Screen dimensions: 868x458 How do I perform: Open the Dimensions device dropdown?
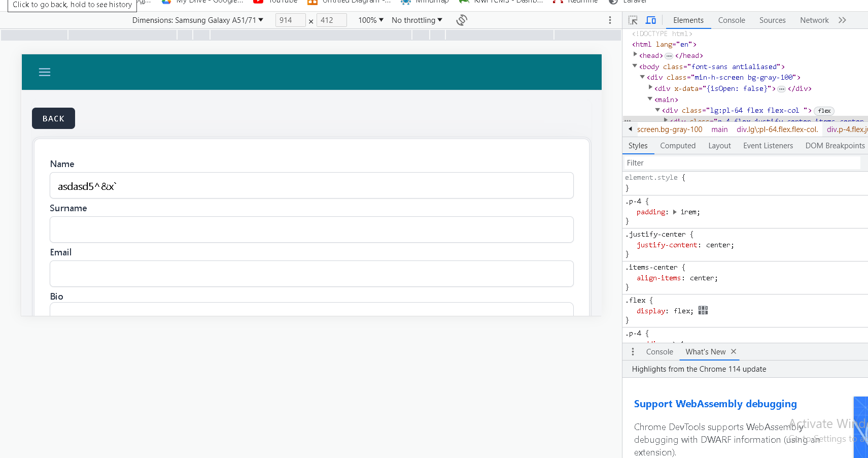pyautogui.click(x=197, y=20)
